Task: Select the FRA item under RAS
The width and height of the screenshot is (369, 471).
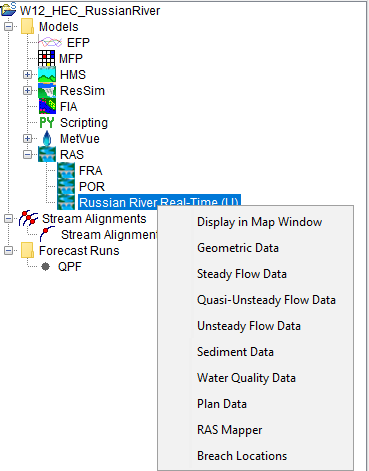Action: pos(90,171)
